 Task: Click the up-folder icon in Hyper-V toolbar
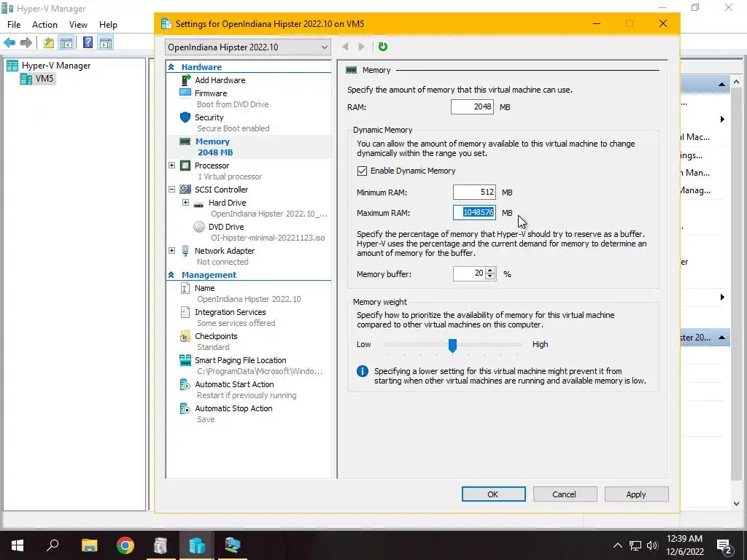tap(48, 43)
